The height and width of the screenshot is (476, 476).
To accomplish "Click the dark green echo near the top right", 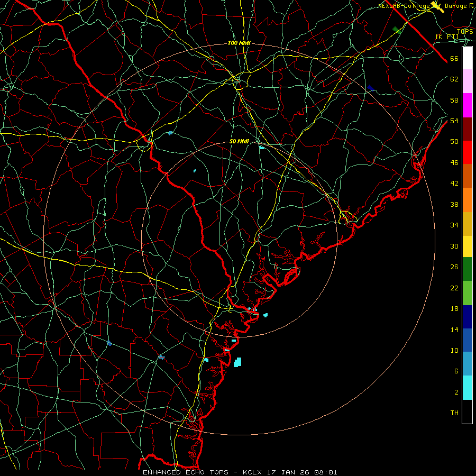I will tap(397, 30).
